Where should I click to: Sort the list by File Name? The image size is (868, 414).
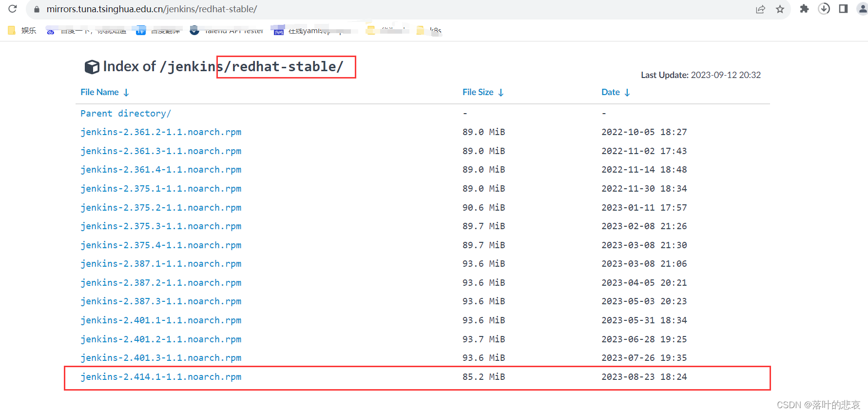click(x=105, y=92)
